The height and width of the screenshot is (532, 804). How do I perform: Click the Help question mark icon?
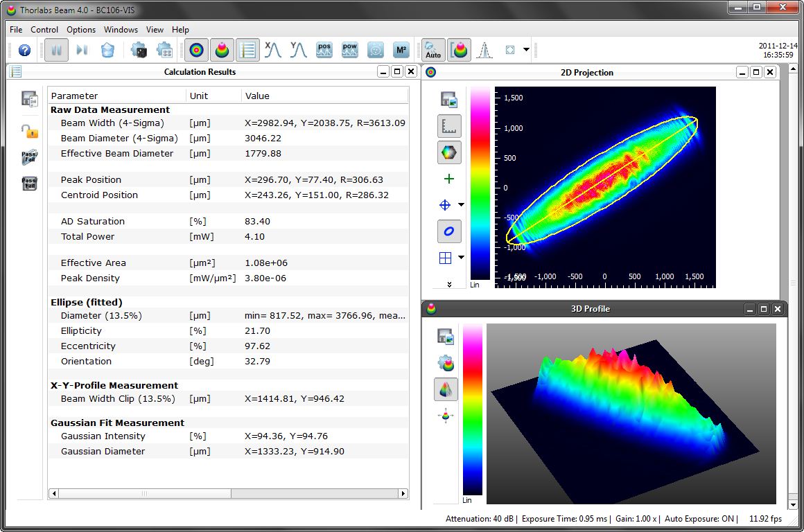24,50
